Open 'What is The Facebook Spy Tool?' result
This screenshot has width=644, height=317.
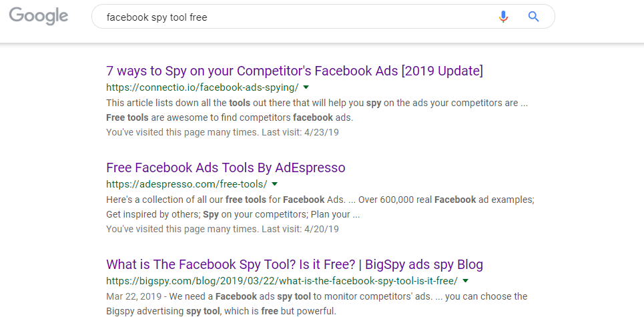coord(294,264)
